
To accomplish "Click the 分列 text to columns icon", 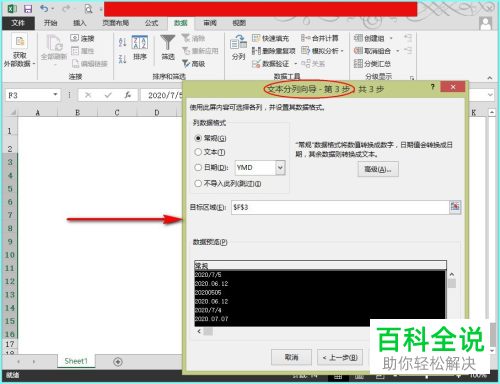I will tap(239, 48).
